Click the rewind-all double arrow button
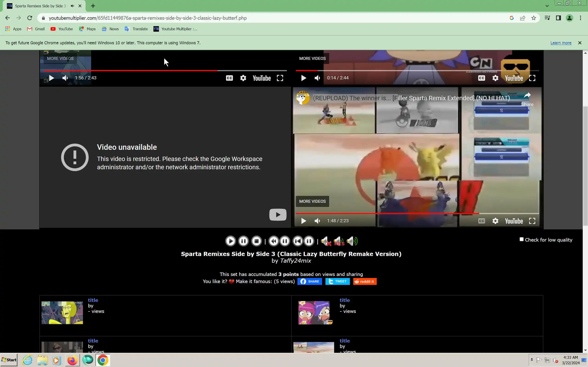 pyautogui.click(x=274, y=241)
